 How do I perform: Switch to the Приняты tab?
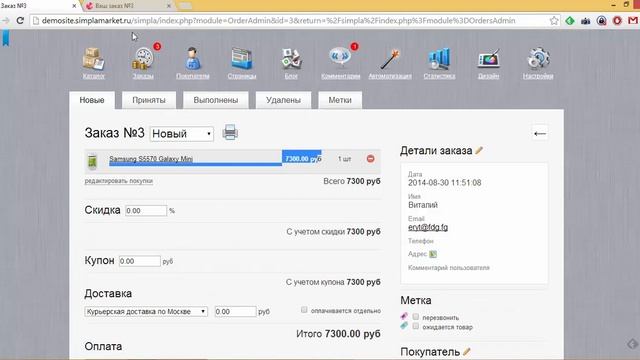149,100
